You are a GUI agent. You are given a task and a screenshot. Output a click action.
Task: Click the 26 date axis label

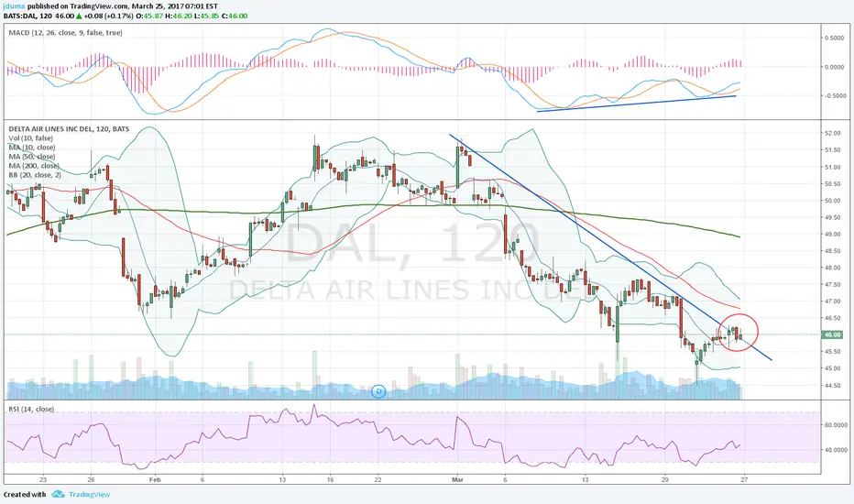pos(91,480)
